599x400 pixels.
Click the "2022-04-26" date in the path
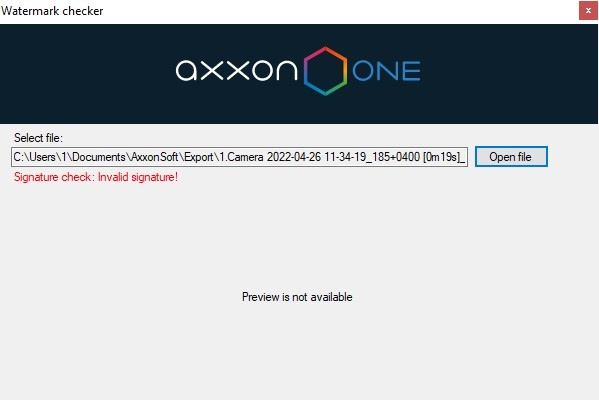(x=294, y=157)
